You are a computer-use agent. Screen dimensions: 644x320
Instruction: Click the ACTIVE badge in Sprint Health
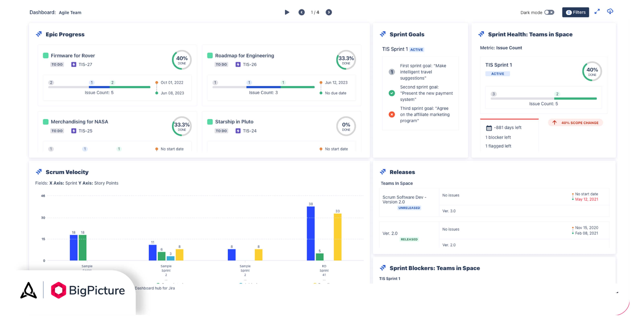click(497, 74)
